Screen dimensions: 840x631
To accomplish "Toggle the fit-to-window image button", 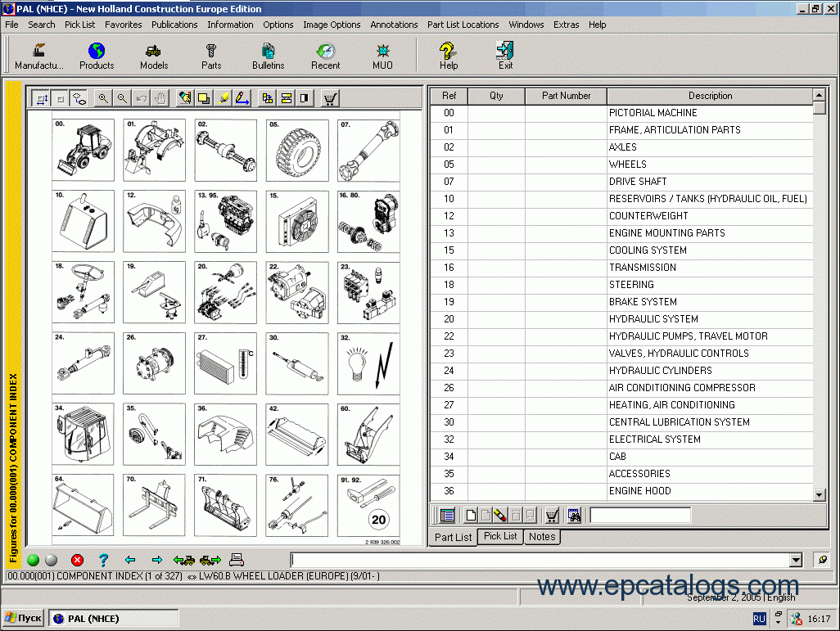I will pos(41,98).
